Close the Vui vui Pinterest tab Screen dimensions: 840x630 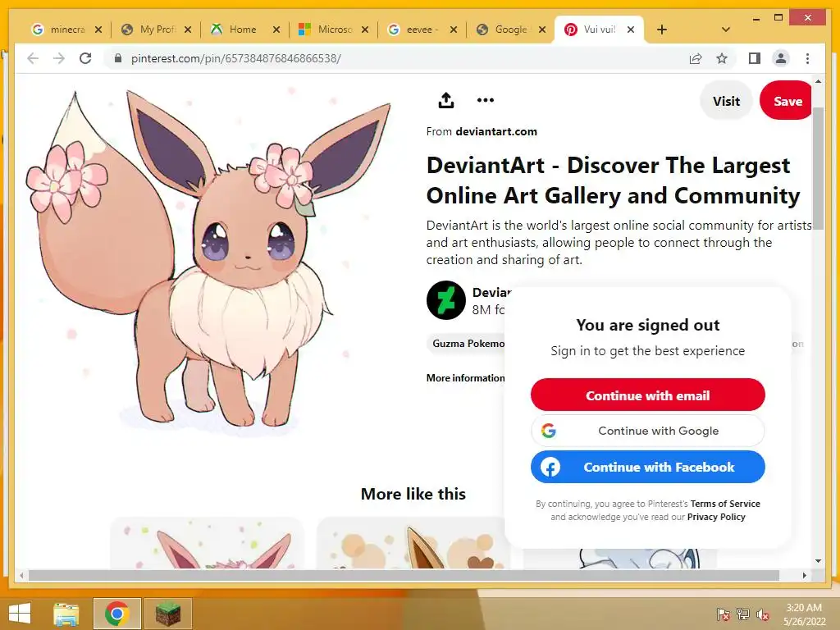(x=631, y=30)
